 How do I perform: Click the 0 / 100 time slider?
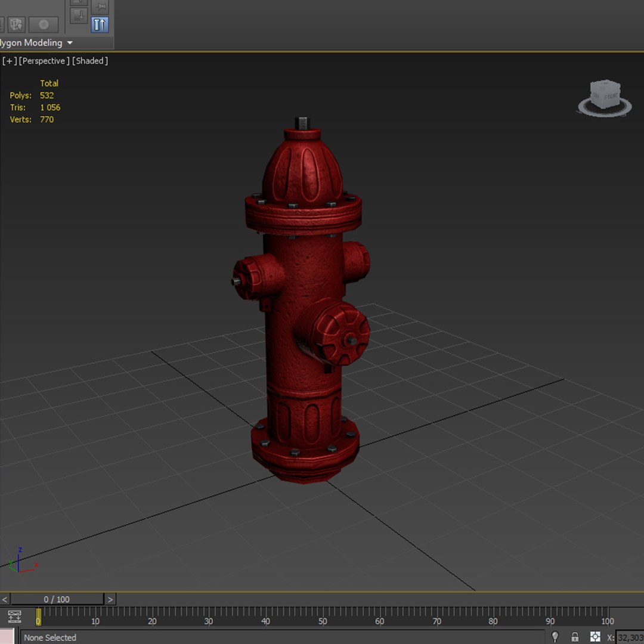[57, 599]
